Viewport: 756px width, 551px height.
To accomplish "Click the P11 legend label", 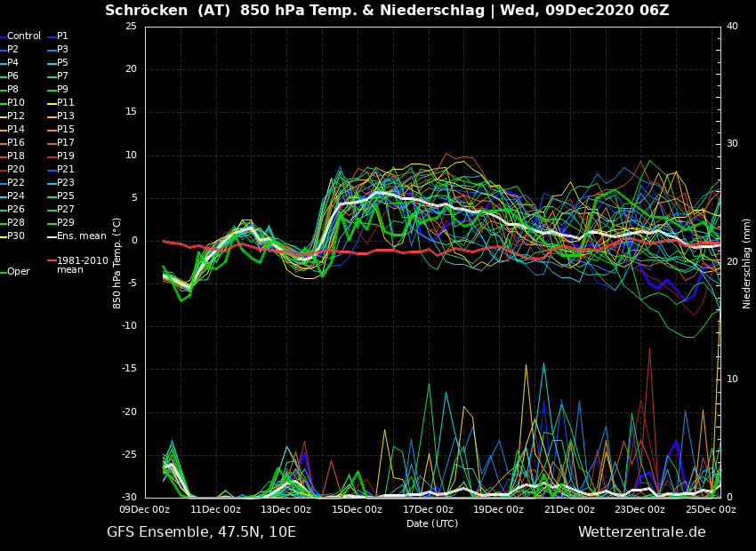I will click(66, 103).
